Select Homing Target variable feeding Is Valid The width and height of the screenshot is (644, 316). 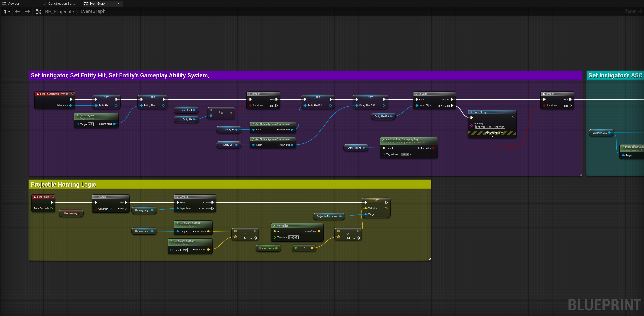click(x=144, y=210)
